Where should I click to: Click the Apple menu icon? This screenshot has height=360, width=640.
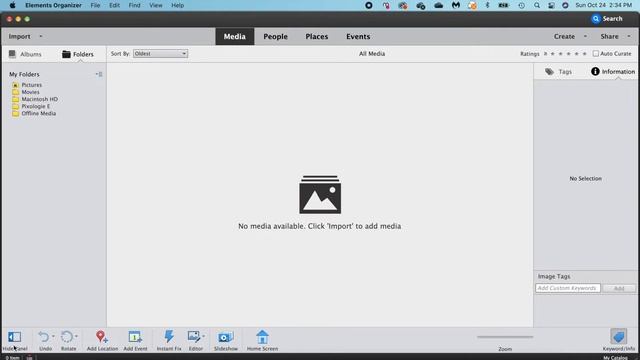tap(13, 5)
